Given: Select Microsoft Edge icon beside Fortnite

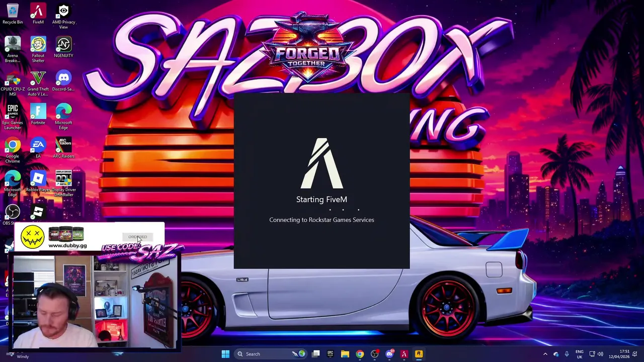Looking at the screenshot, I should 63,117.
